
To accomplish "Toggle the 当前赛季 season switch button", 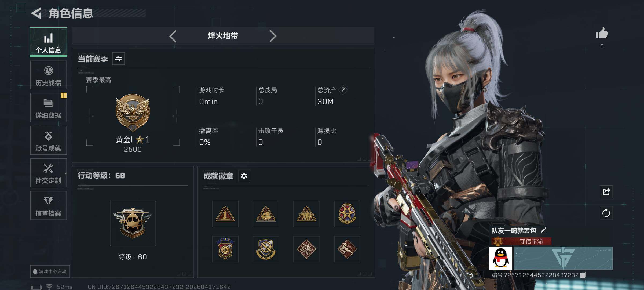I will pyautogui.click(x=118, y=59).
